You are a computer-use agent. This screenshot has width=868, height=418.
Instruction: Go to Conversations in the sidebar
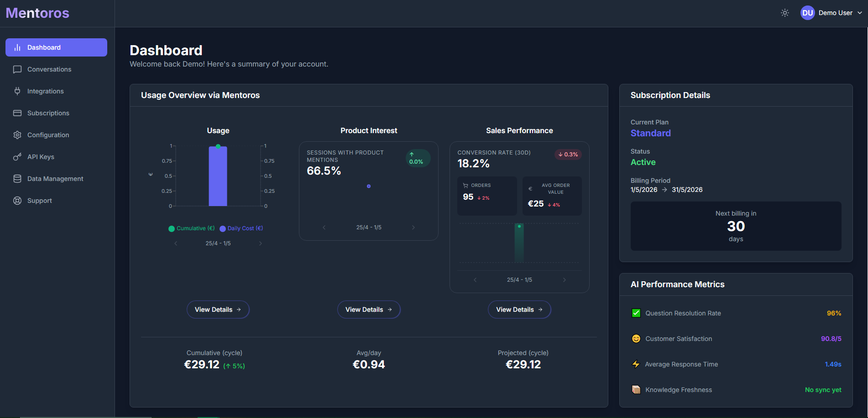(x=56, y=69)
